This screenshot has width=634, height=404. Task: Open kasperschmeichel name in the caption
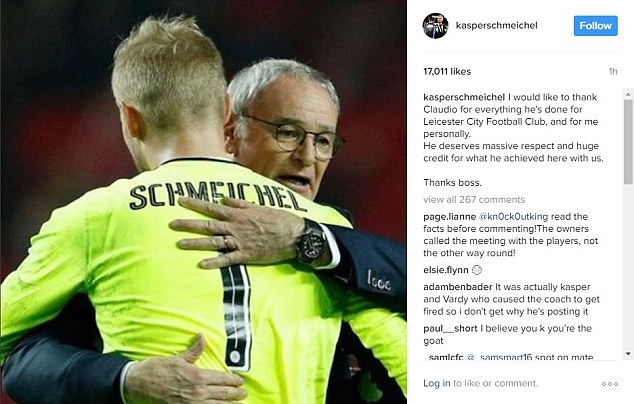point(464,97)
